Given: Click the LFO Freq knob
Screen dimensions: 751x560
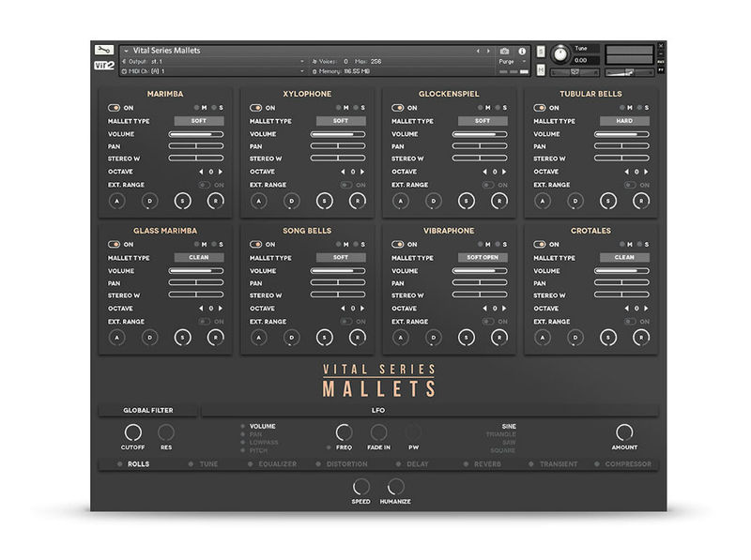Looking at the screenshot, I should (x=344, y=432).
